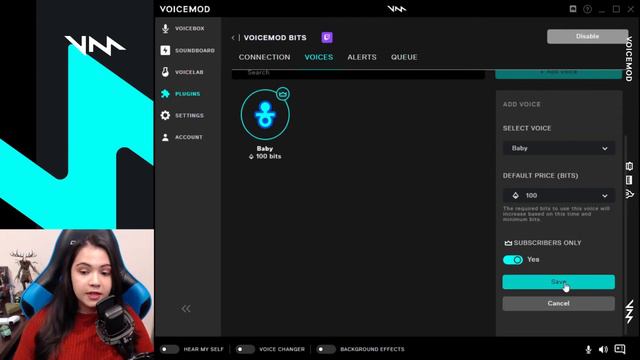Click the purple Twitch icon
This screenshot has width=640, height=360.
[x=327, y=38]
